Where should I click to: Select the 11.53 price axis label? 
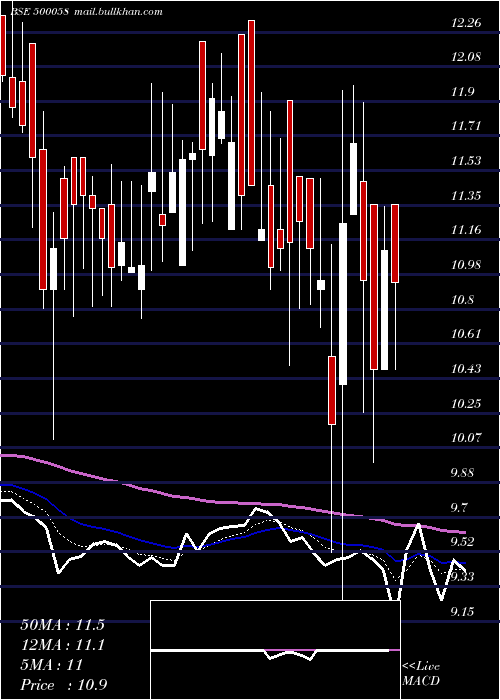click(466, 161)
